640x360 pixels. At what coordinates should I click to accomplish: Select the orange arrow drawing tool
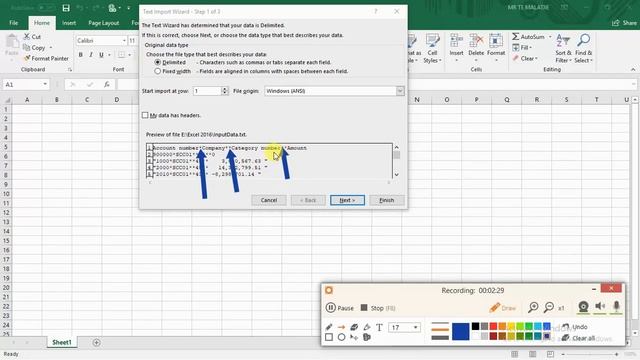click(341, 327)
